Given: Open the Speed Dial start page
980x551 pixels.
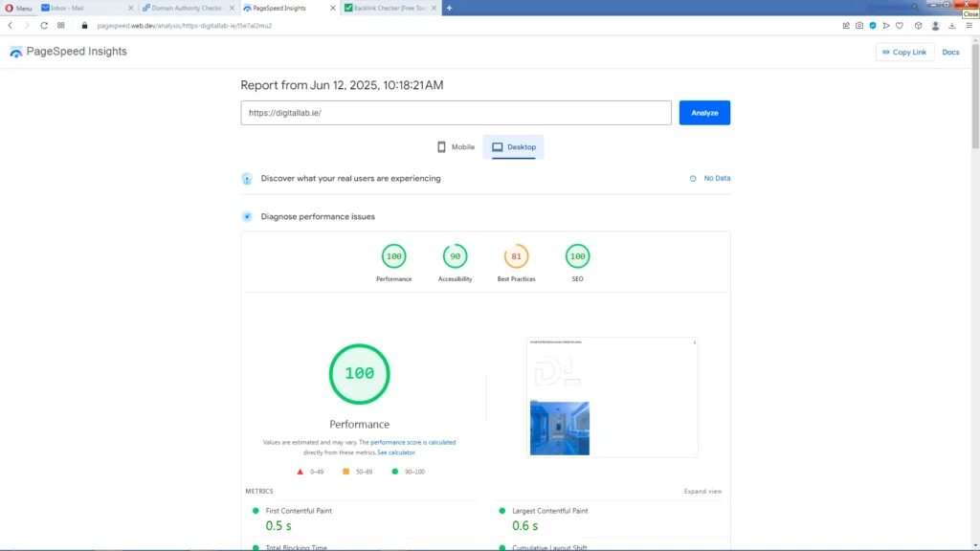Looking at the screenshot, I should pyautogui.click(x=60, y=26).
